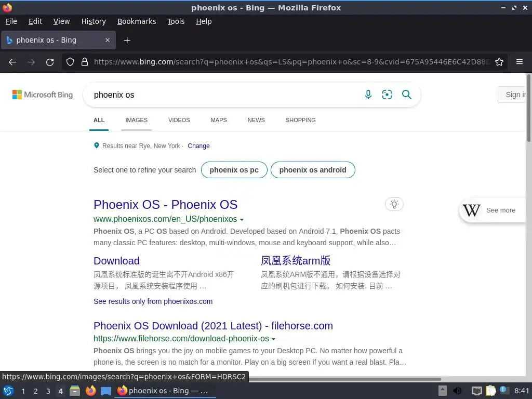
Task: Open the tracking protection shield icon
Action: click(x=70, y=62)
